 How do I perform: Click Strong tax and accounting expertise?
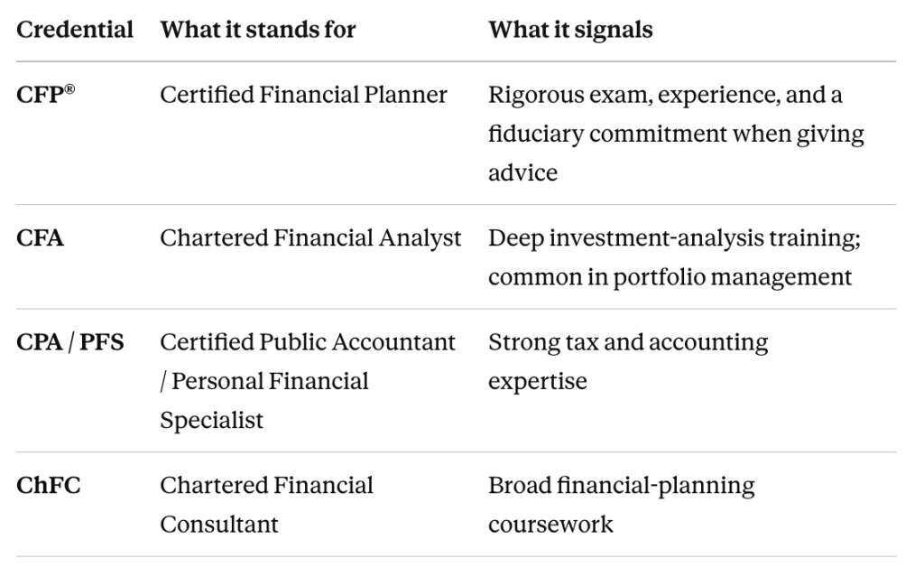(628, 361)
